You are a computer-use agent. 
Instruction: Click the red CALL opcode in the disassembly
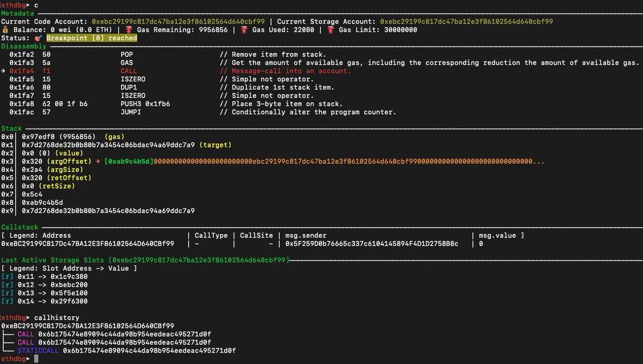pos(129,71)
